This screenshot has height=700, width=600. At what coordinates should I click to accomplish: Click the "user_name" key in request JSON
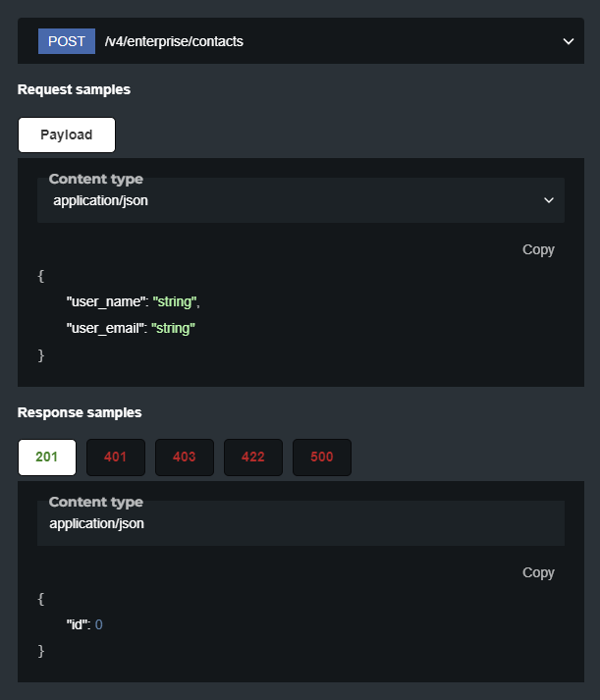[105, 302]
